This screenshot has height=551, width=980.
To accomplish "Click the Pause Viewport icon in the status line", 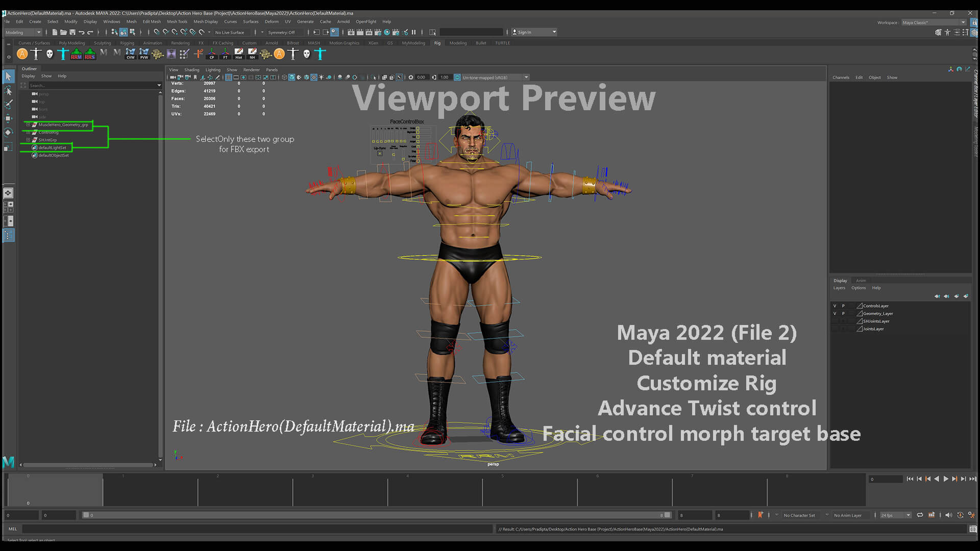I will (x=414, y=32).
